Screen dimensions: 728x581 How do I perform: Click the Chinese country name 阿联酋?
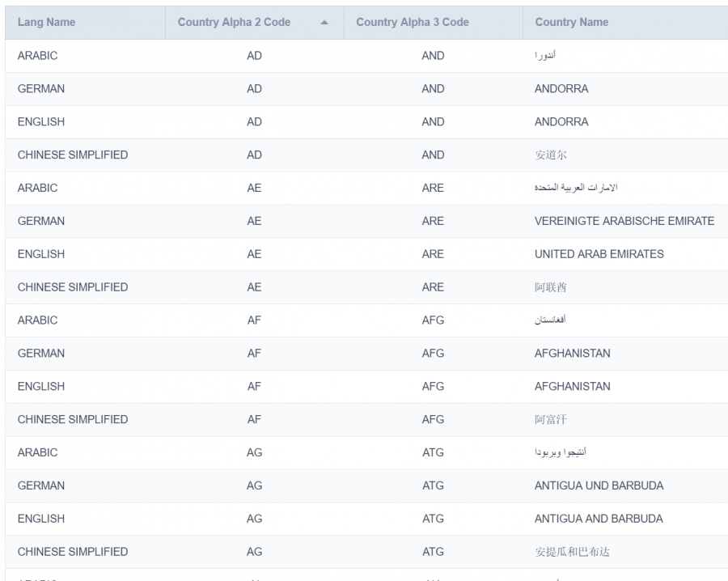point(551,287)
